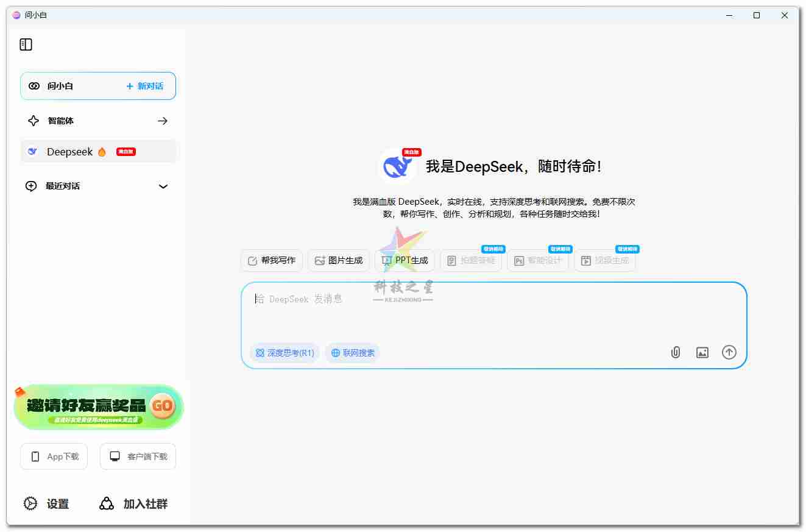Click the 拍题答疑 question answering icon
Viewport: 806px width, 532px height.
(x=471, y=261)
